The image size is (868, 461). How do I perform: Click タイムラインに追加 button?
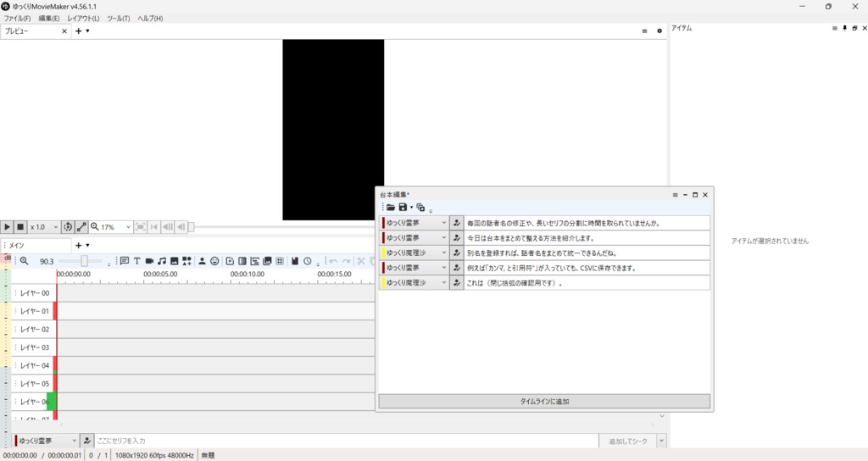[544, 401]
